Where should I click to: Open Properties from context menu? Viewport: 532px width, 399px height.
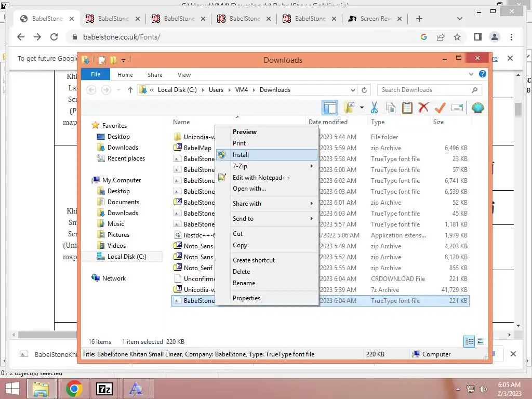267,298
